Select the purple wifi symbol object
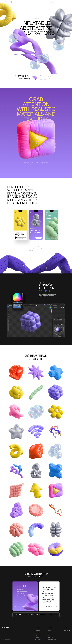Viewport: 72px width, 644px height. [x=36, y=431]
